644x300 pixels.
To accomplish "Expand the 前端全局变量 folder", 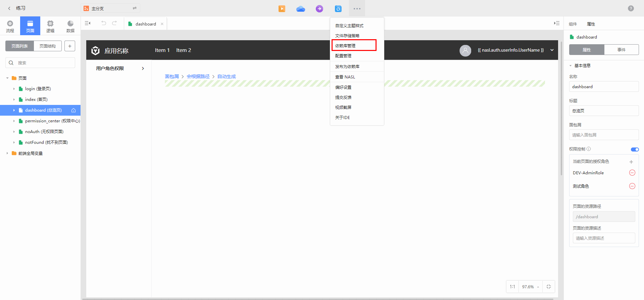I will pyautogui.click(x=7, y=153).
